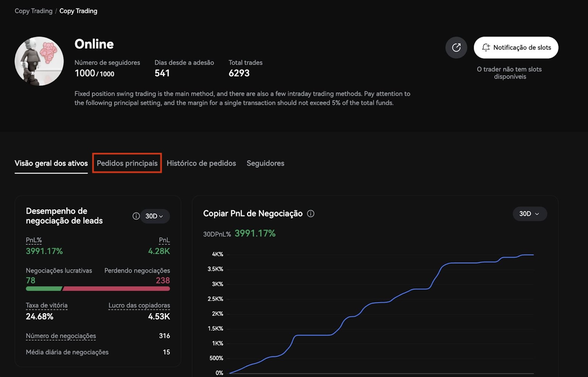Click the underlined Número de negociações label
Viewport: 588px width, 377px height.
(x=61, y=336)
